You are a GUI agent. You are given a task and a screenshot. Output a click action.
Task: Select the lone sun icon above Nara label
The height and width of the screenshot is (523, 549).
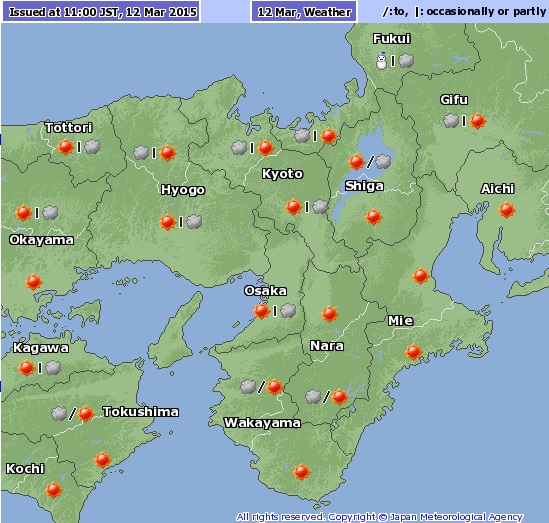point(329,314)
